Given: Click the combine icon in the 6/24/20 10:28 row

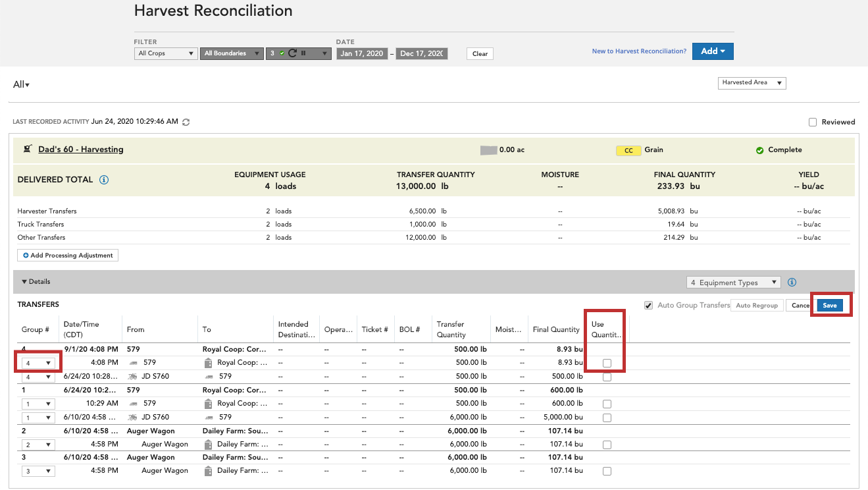Looking at the screenshot, I should (134, 377).
